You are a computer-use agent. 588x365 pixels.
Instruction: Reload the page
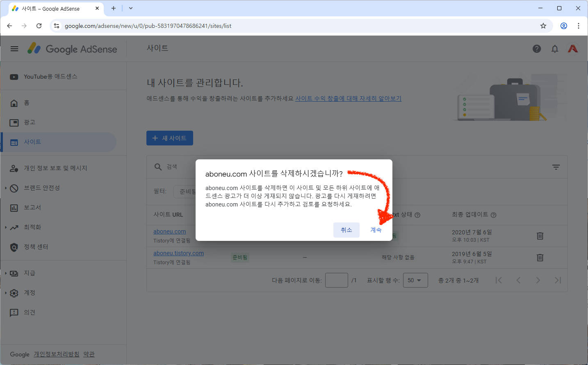(39, 26)
